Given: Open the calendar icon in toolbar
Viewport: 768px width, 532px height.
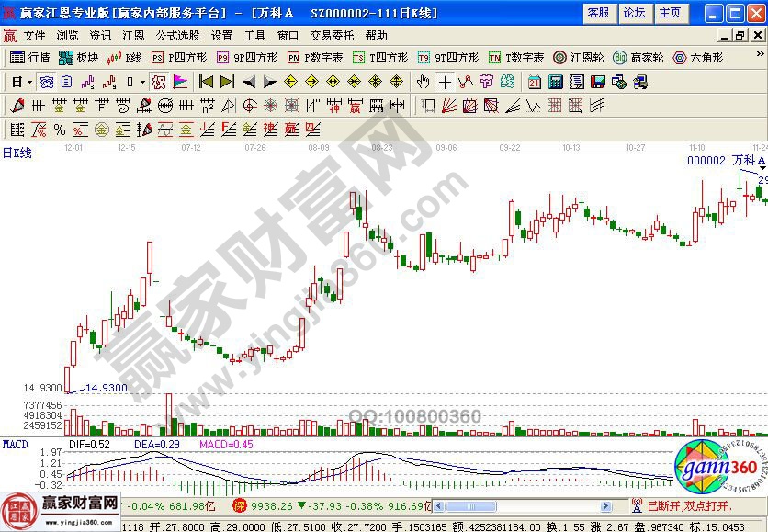Looking at the screenshot, I should [535, 82].
